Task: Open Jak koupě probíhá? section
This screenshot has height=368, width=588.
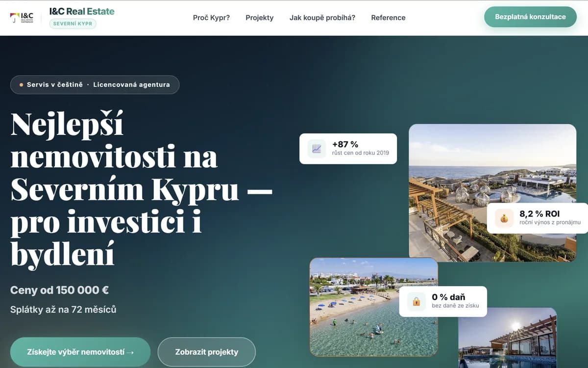Action: (x=322, y=18)
